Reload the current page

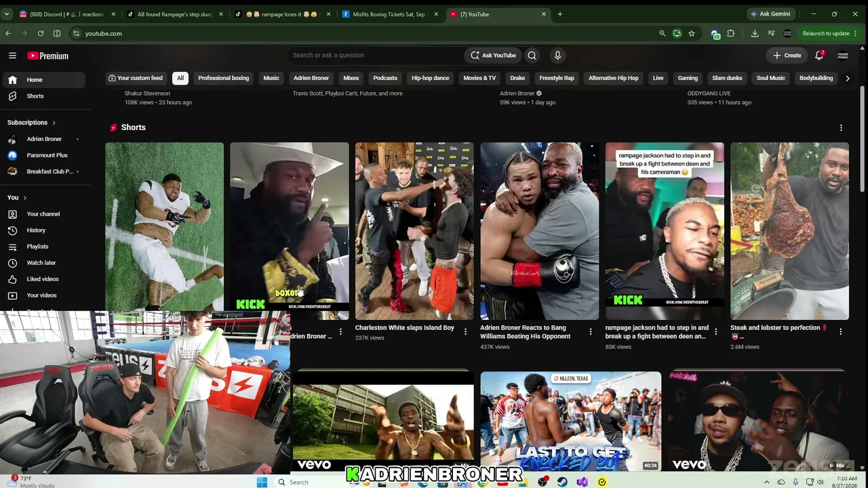pos(41,33)
